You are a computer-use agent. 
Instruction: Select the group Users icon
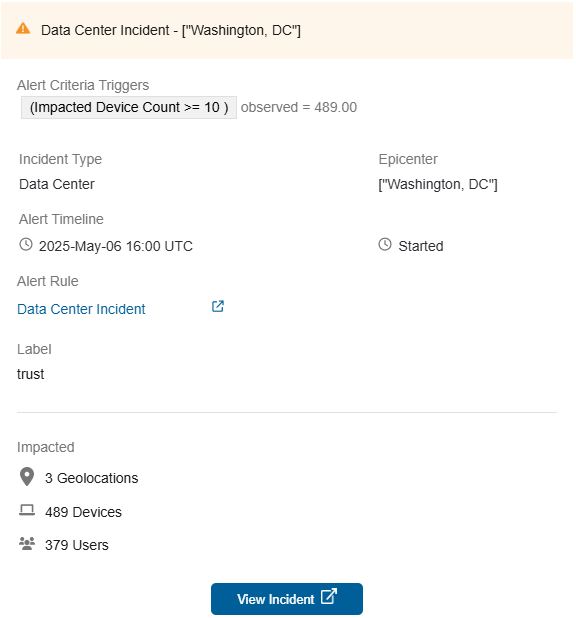coord(27,544)
